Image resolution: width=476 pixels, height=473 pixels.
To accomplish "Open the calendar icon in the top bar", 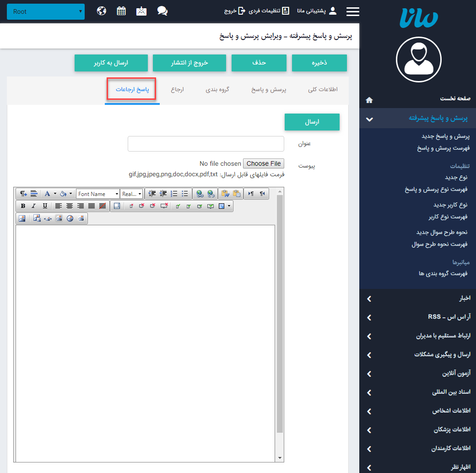I will (x=121, y=11).
